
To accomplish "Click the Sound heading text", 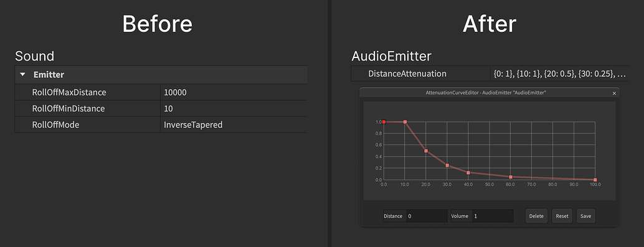I will (34, 56).
